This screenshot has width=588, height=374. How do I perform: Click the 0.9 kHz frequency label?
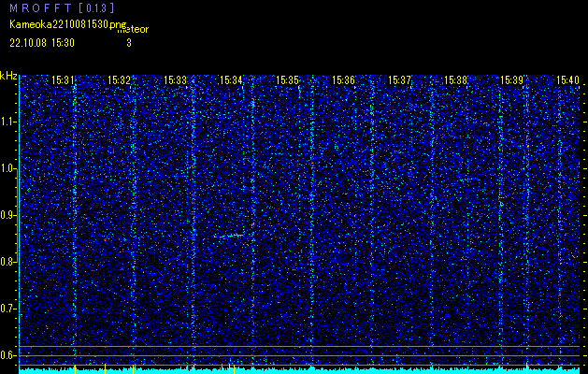pyautogui.click(x=8, y=215)
